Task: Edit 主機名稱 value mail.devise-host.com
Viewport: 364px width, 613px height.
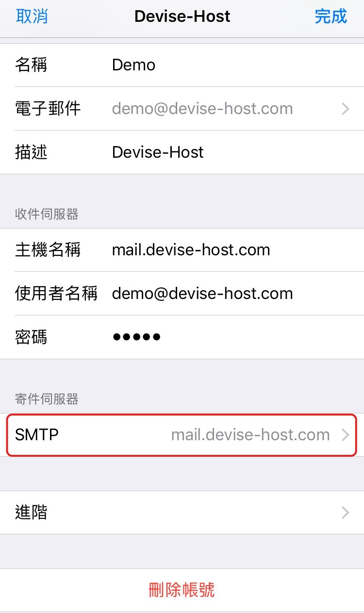Action: click(191, 250)
